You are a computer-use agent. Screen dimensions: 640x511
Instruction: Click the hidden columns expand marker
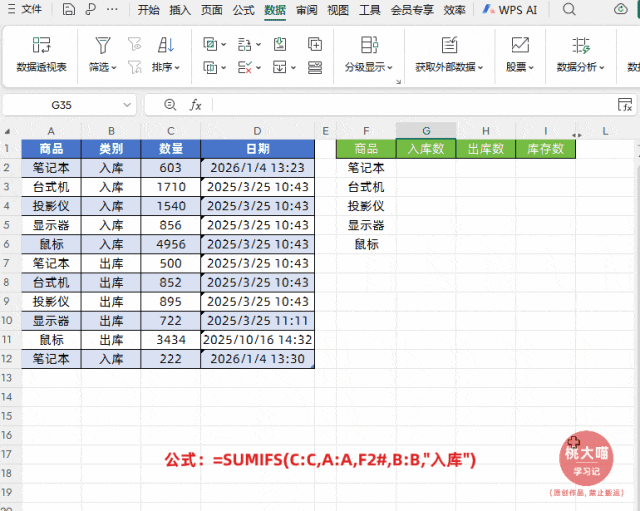pos(577,135)
